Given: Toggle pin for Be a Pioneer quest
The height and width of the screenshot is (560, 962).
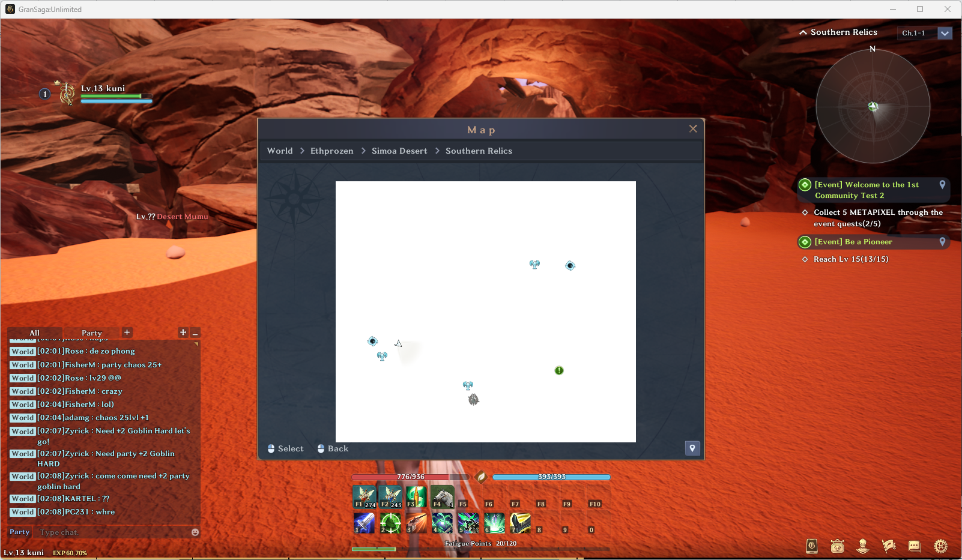Looking at the screenshot, I should coord(942,242).
